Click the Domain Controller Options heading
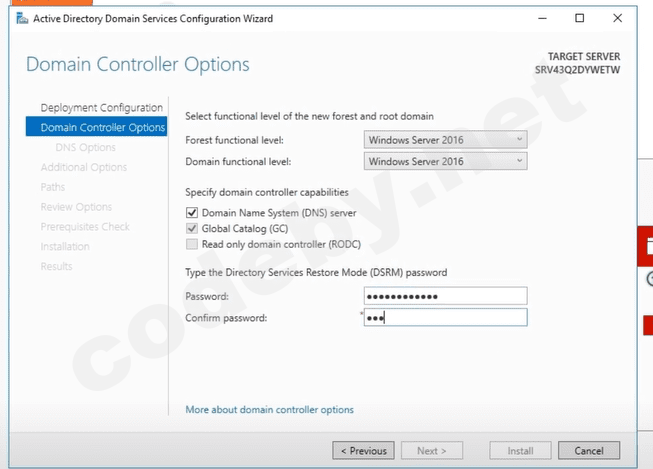 (138, 65)
